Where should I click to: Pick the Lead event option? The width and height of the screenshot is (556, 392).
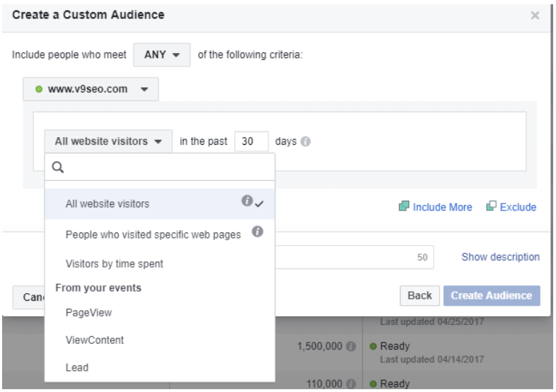(76, 368)
